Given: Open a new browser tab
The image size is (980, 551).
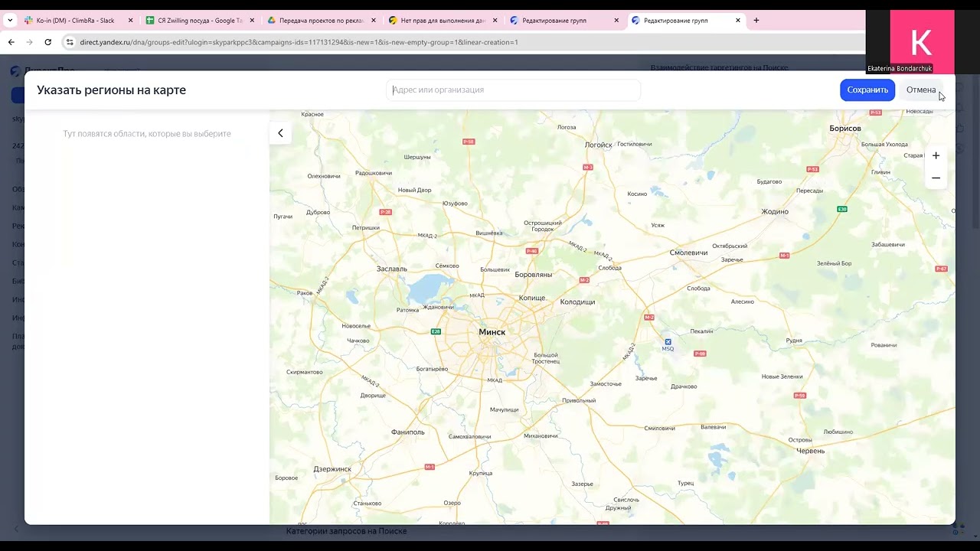Looking at the screenshot, I should tap(756, 21).
